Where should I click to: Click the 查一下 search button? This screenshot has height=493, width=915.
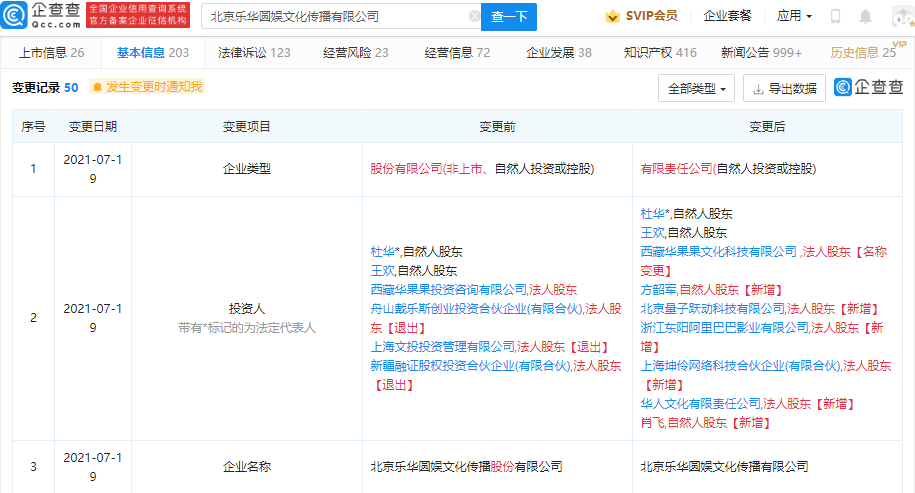[509, 17]
